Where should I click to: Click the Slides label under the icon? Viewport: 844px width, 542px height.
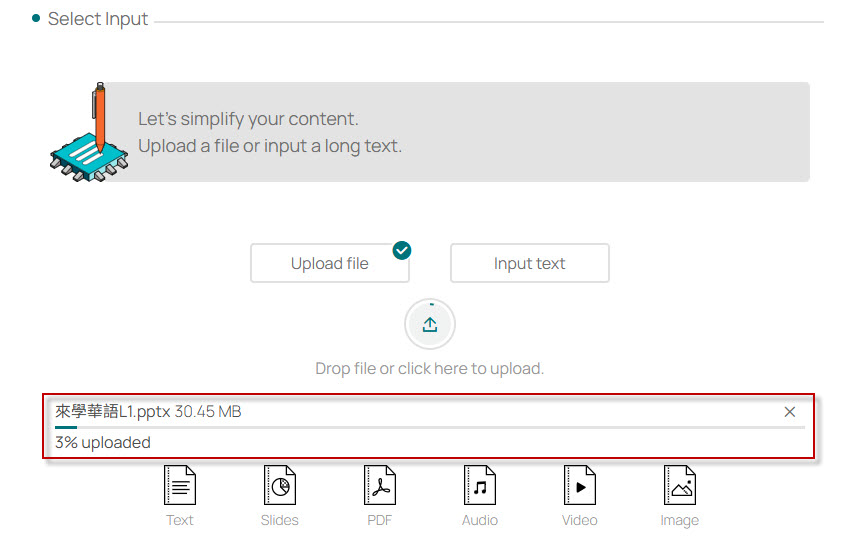click(280, 520)
